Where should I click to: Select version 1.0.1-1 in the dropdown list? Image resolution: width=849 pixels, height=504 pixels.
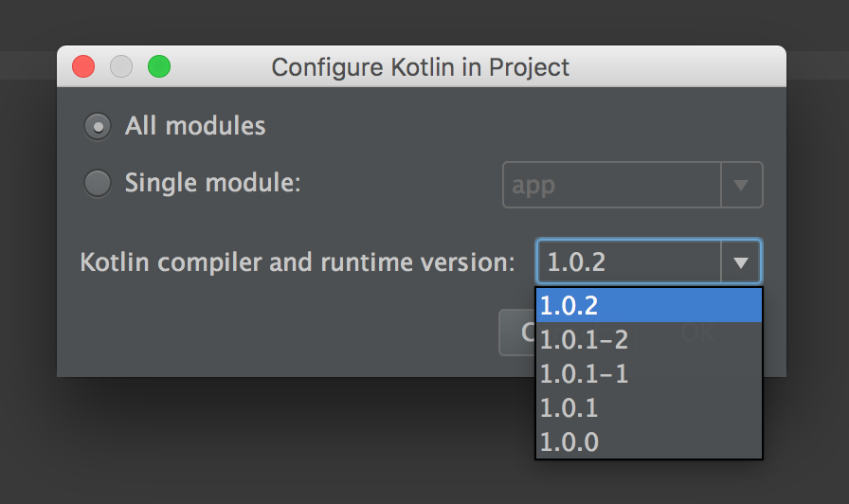(x=649, y=373)
